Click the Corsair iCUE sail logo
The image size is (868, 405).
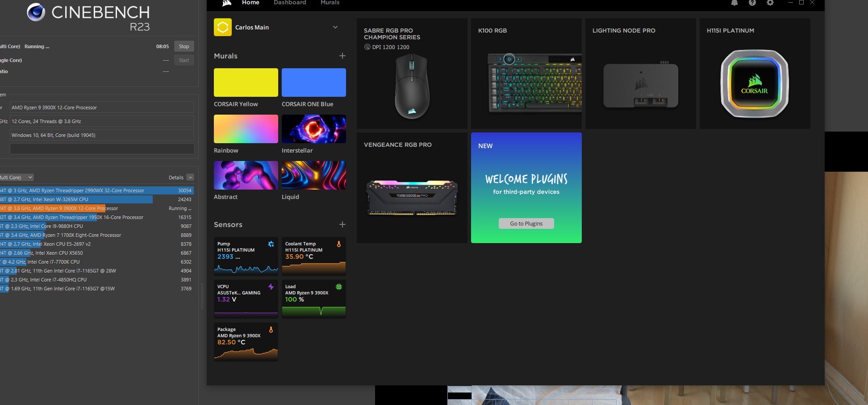tap(227, 3)
